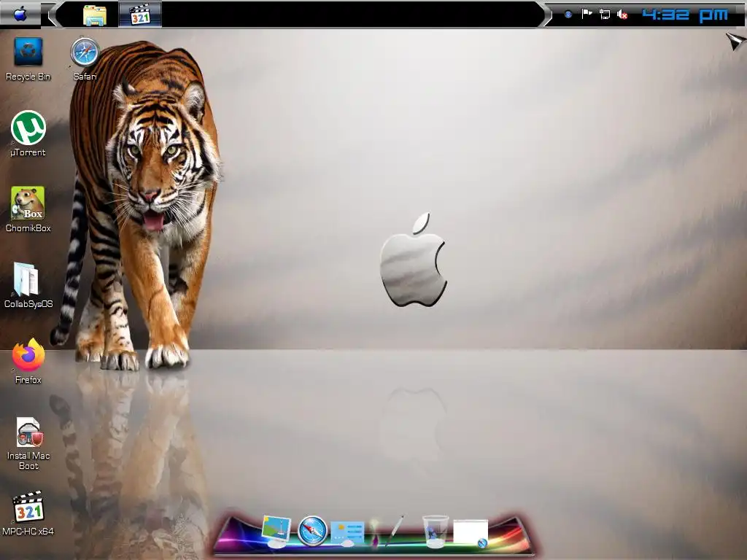
Task: Open the CollabSysOS folder shortcut
Action: pos(26,279)
